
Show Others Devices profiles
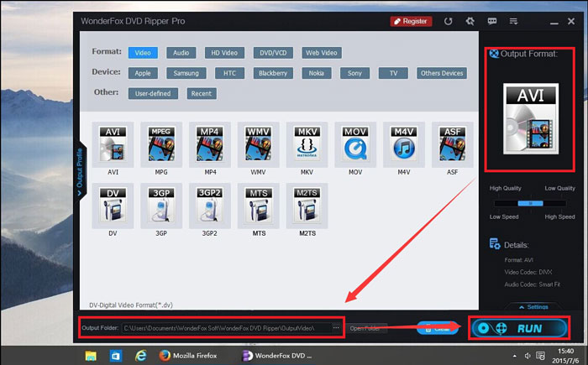coord(442,73)
